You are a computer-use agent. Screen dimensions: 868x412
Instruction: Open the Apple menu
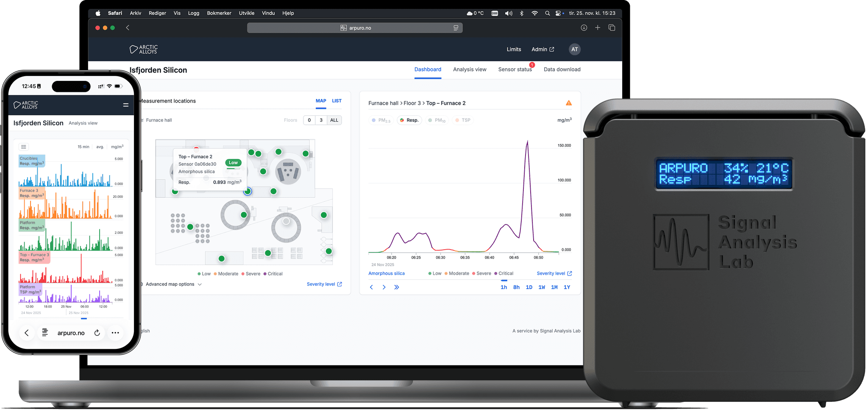[x=98, y=13]
